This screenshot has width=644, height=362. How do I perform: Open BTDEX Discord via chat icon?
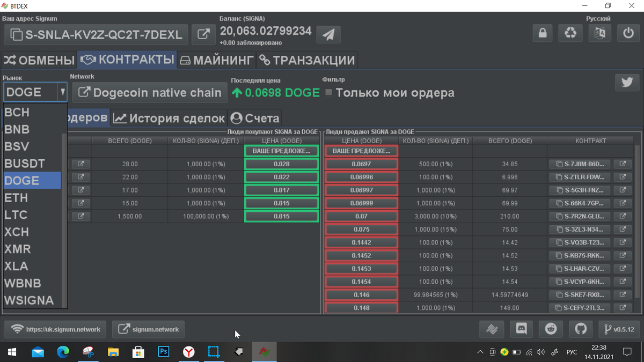[521, 329]
